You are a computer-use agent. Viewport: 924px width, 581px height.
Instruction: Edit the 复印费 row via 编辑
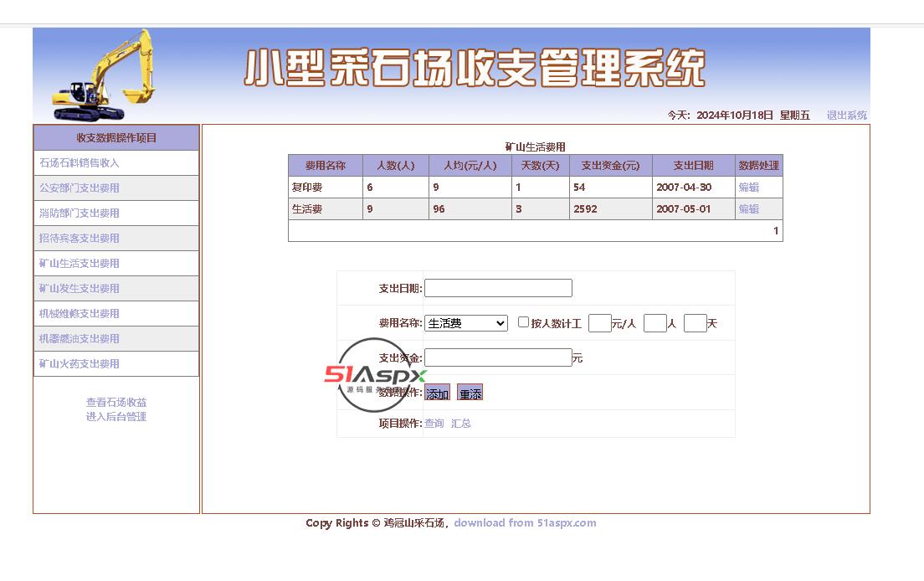click(749, 188)
